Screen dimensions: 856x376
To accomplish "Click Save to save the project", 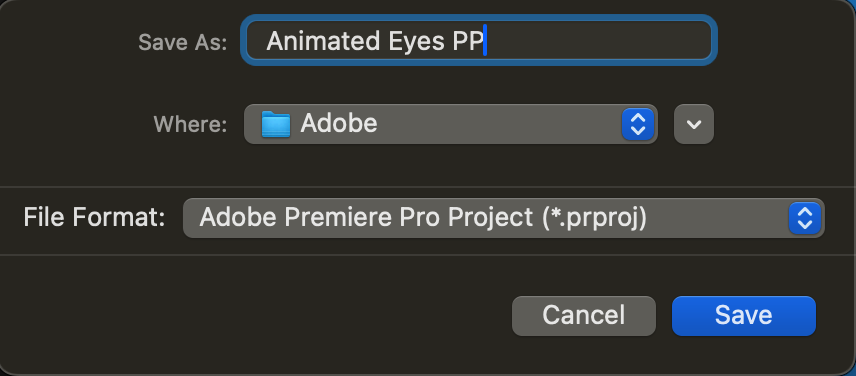I will click(744, 315).
